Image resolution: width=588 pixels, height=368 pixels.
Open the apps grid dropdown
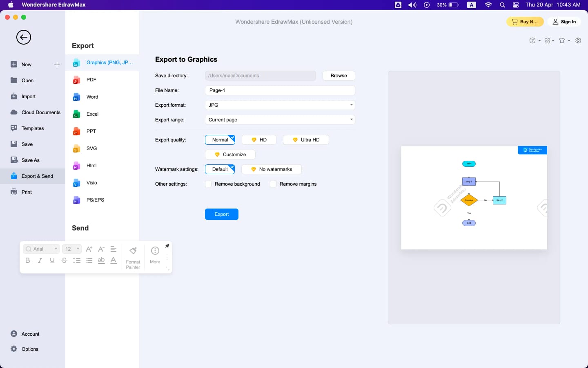[x=549, y=40]
